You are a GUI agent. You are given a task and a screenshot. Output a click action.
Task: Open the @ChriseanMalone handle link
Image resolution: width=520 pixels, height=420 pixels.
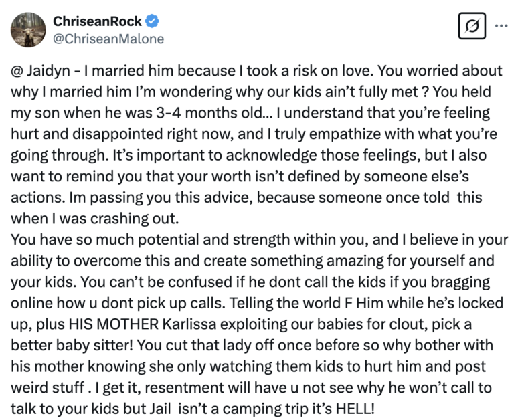click(x=108, y=39)
